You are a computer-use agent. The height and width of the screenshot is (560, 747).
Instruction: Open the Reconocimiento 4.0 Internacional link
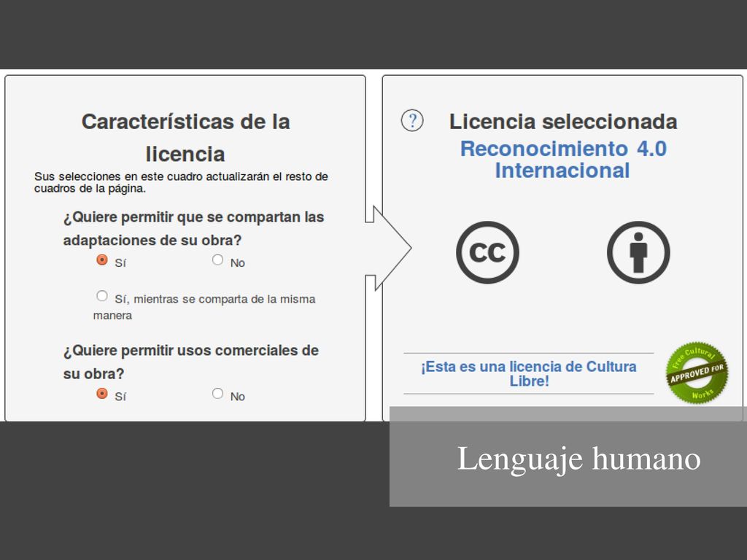click(562, 160)
